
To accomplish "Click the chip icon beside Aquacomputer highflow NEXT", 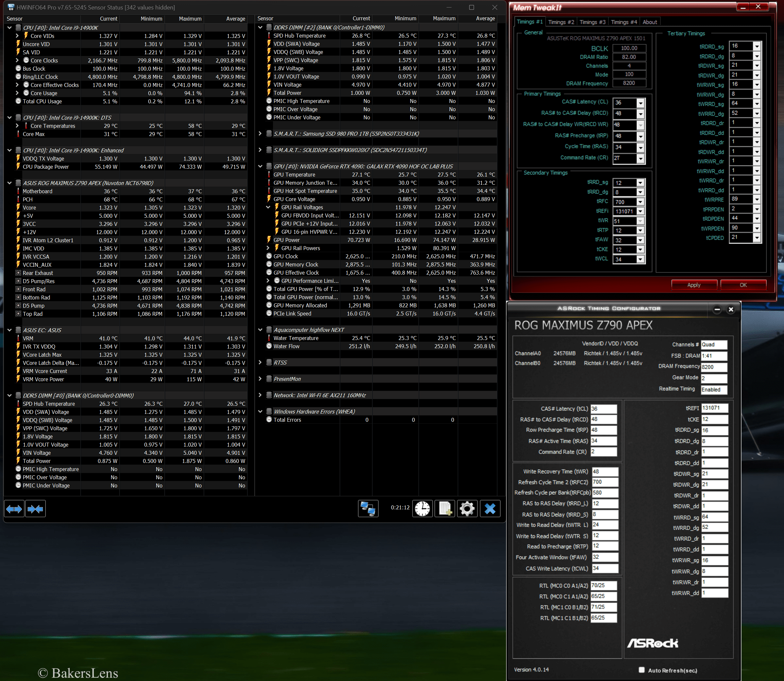I will [269, 330].
